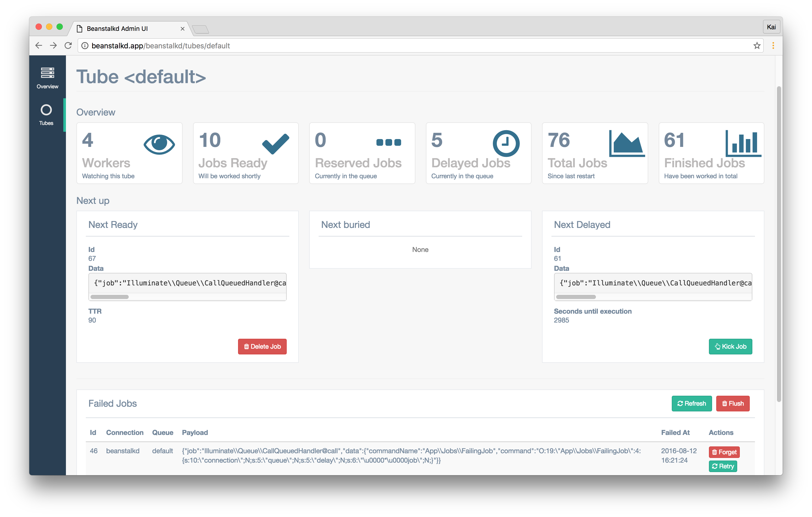Delete the Next Ready job
The width and height of the screenshot is (812, 517).
262,347
